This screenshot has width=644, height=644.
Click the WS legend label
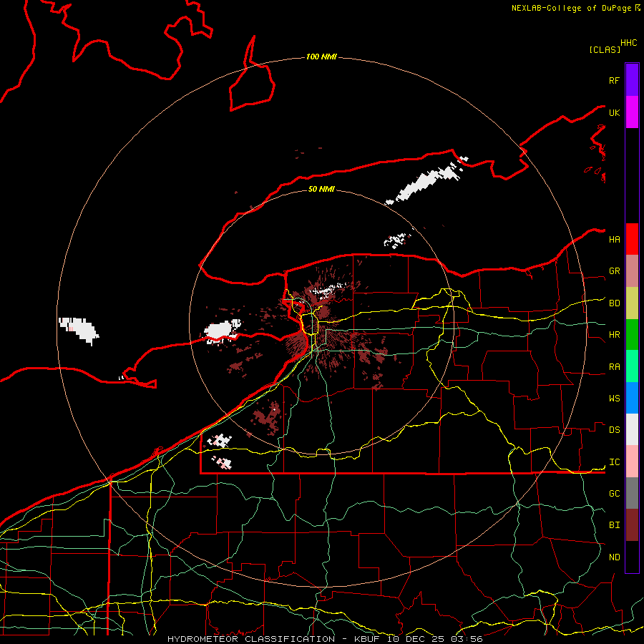tap(614, 399)
